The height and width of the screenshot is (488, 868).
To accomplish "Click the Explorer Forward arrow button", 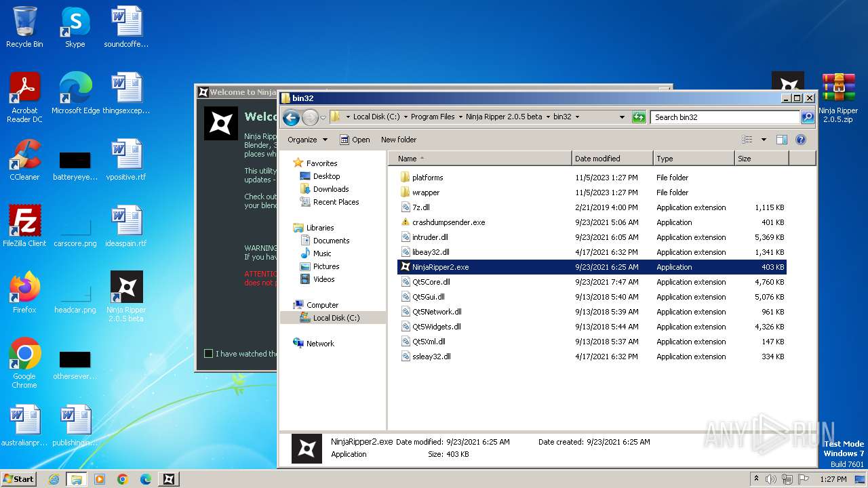I will 310,117.
